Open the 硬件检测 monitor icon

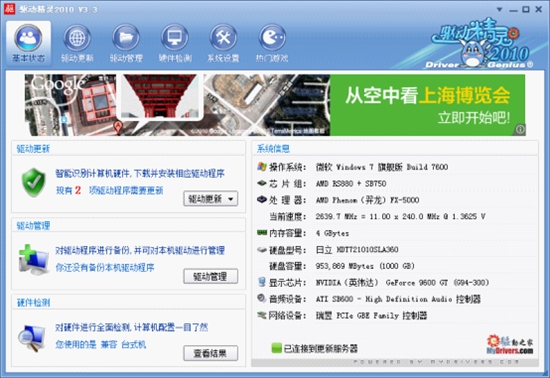(175, 38)
